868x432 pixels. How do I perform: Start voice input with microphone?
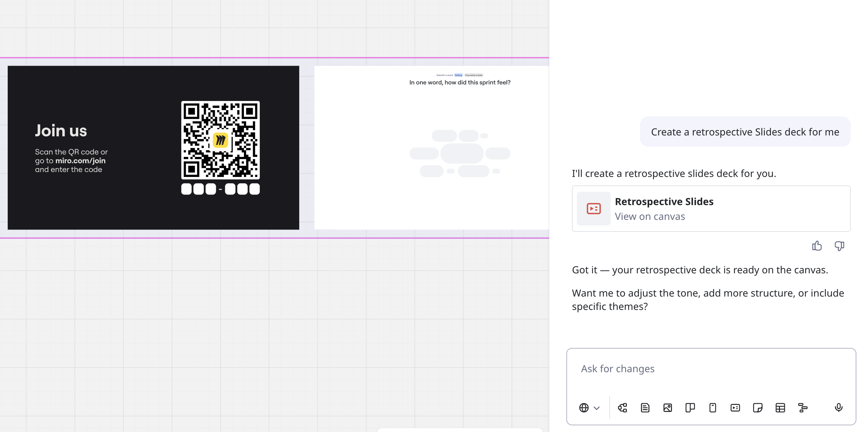click(838, 407)
